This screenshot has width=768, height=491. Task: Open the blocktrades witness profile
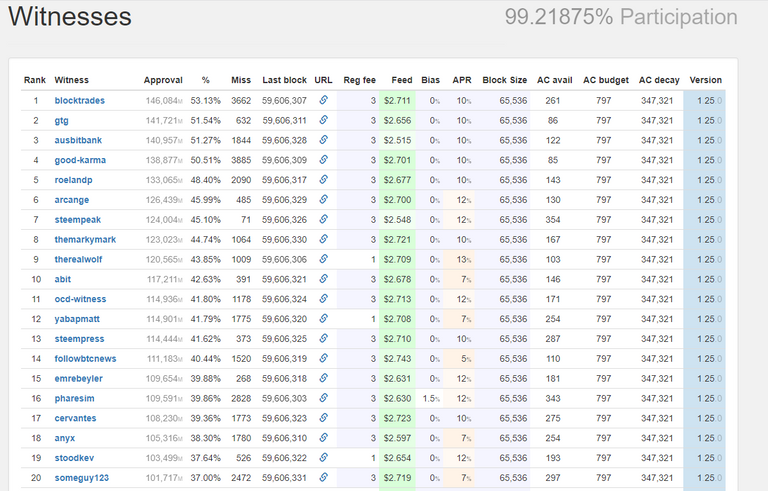click(x=79, y=100)
